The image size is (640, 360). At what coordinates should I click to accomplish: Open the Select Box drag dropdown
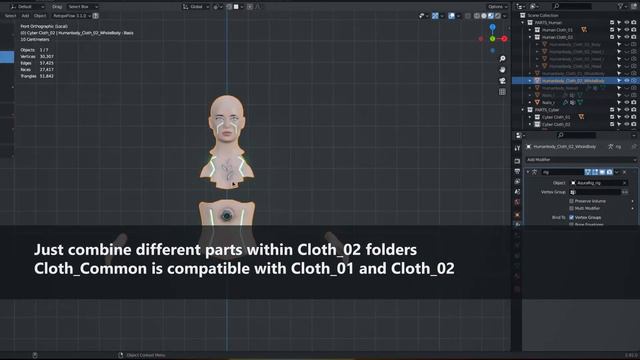[x=82, y=7]
